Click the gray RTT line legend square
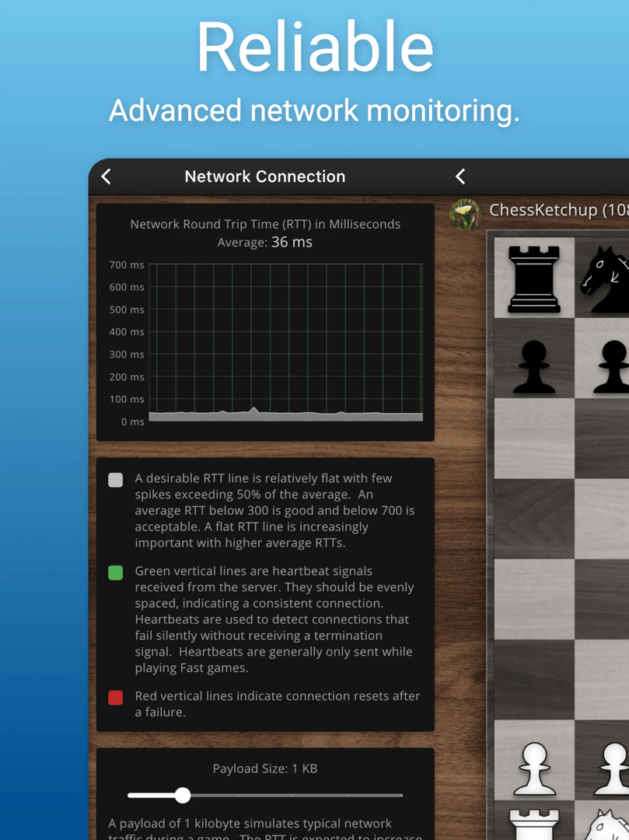The image size is (629, 840). 115,480
